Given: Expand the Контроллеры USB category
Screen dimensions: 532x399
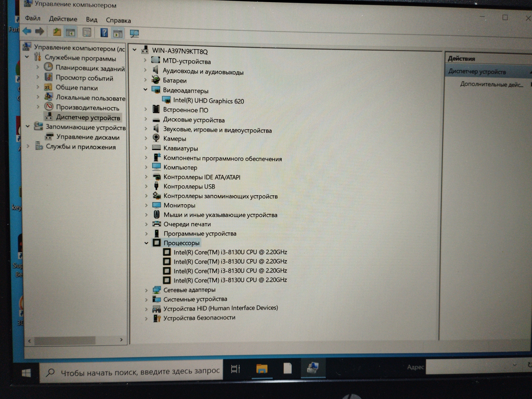Looking at the screenshot, I should [146, 186].
